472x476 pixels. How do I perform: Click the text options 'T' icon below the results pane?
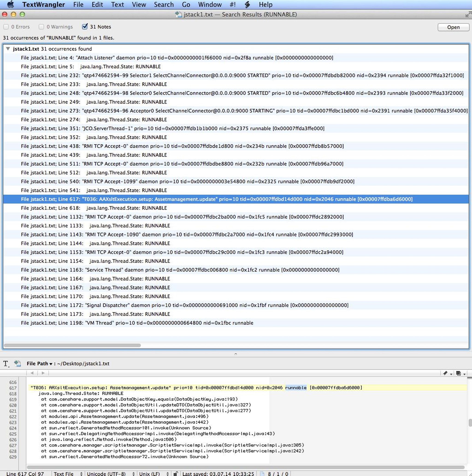5,364
